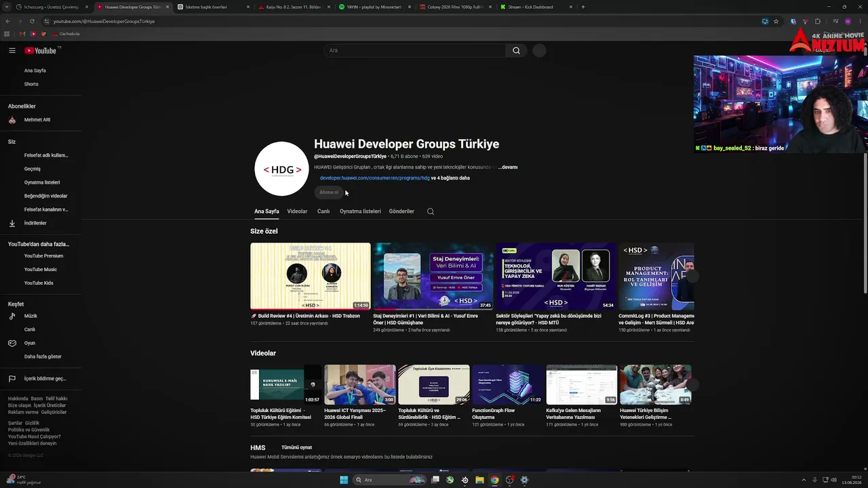This screenshot has width=868, height=488.
Task: Open the Windows Start menu
Action: (x=344, y=480)
